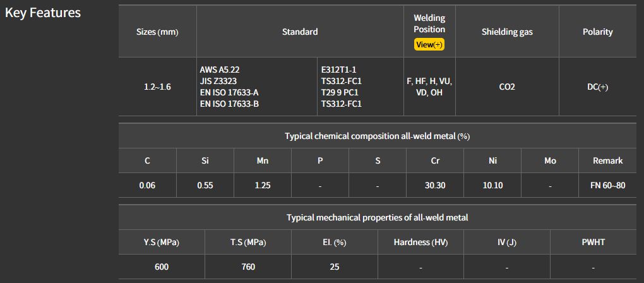Click the Ni value 10.10

pos(492,186)
